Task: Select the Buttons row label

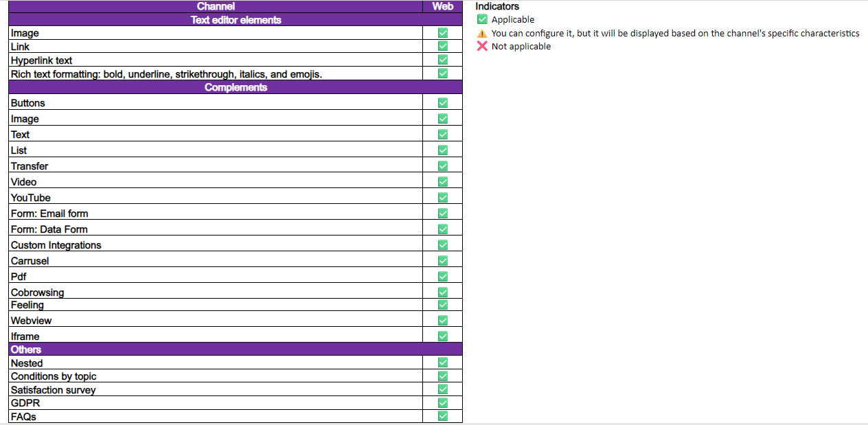Action: 27,103
